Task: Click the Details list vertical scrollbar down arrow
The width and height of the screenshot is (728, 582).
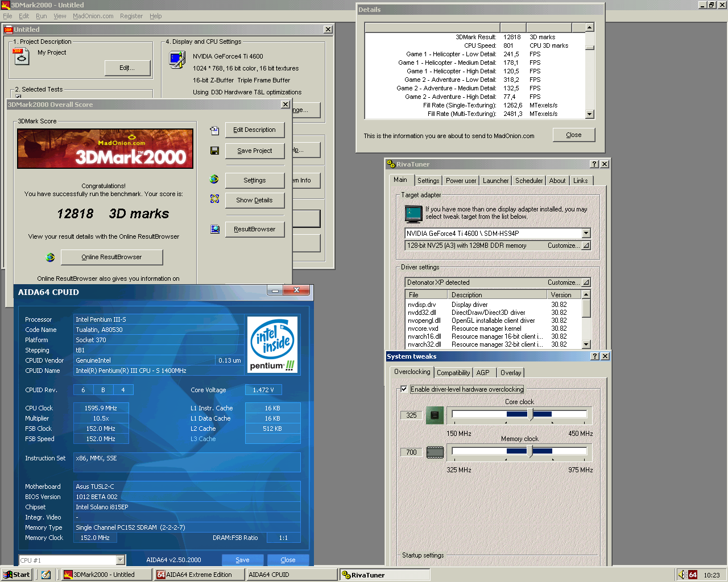Action: tap(590, 114)
